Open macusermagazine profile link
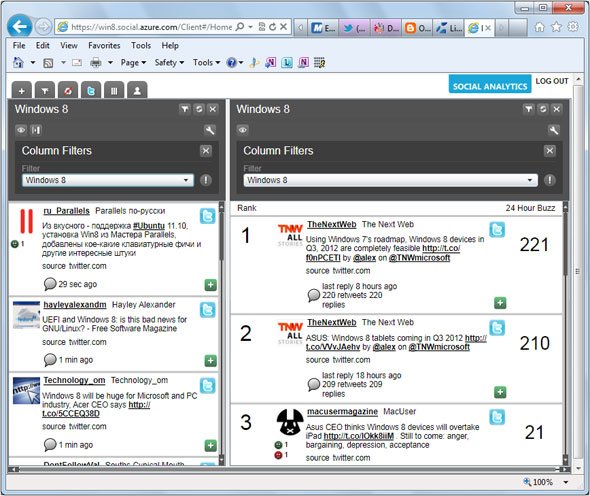This screenshot has height=496, width=590. pyautogui.click(x=342, y=412)
